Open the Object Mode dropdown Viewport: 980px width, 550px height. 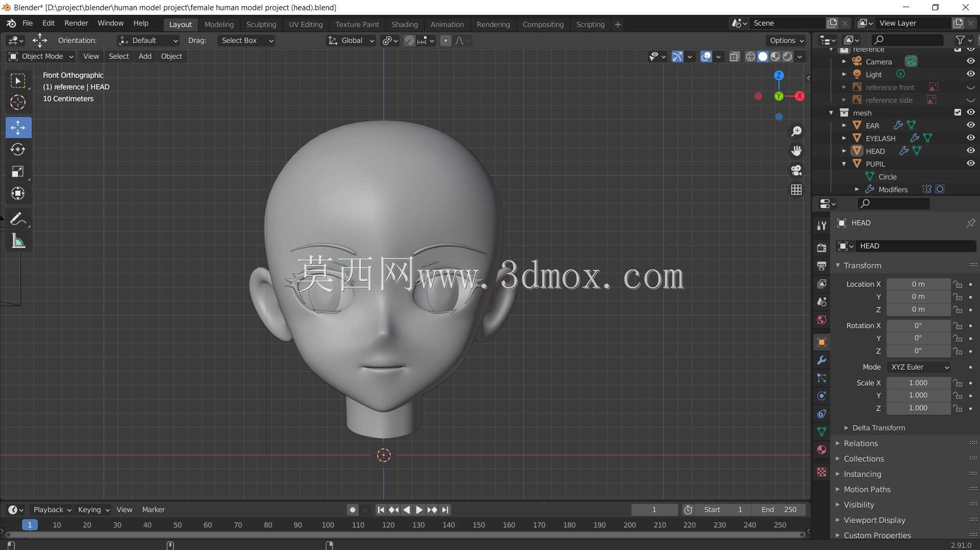41,56
